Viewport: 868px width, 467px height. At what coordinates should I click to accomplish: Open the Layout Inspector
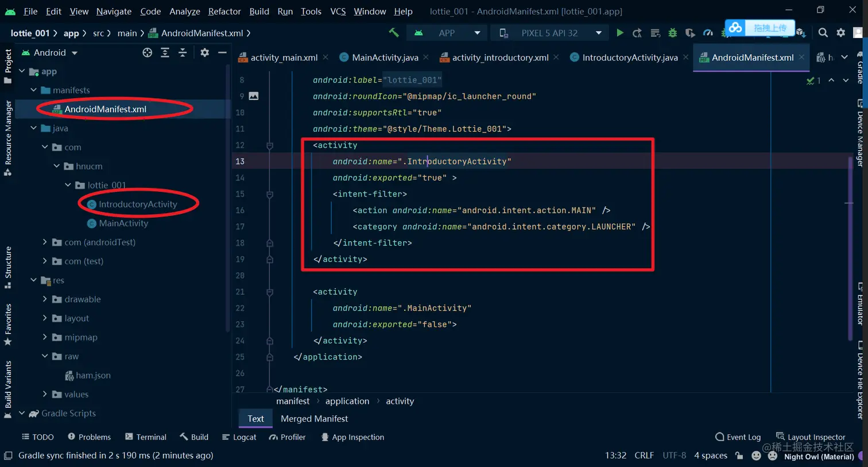811,437
